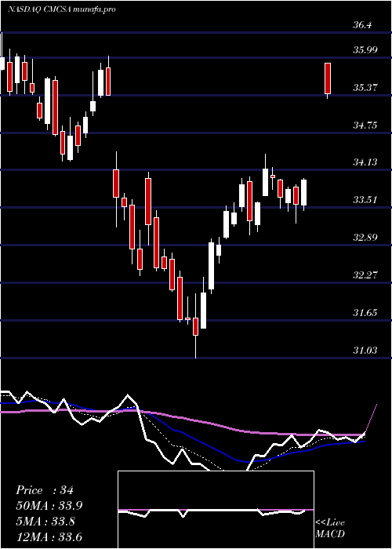Viewport: 392px width, 549px height.
Task: Click inside the MACD indicator panel
Action: pyautogui.click(x=216, y=510)
